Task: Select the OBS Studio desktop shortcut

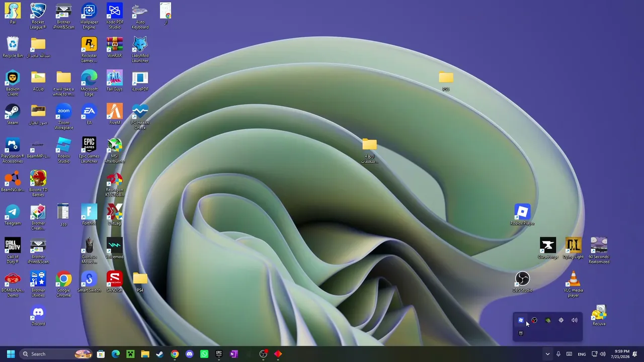Action: pos(522,282)
